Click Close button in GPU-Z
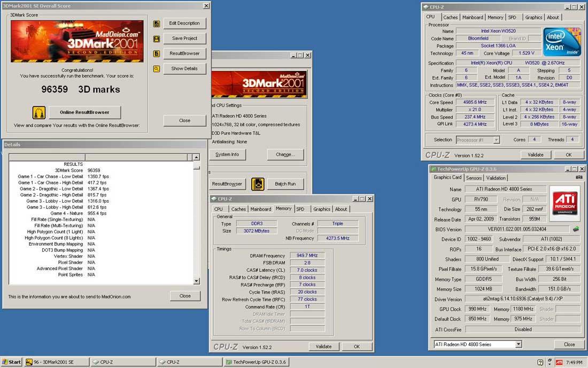 click(569, 344)
